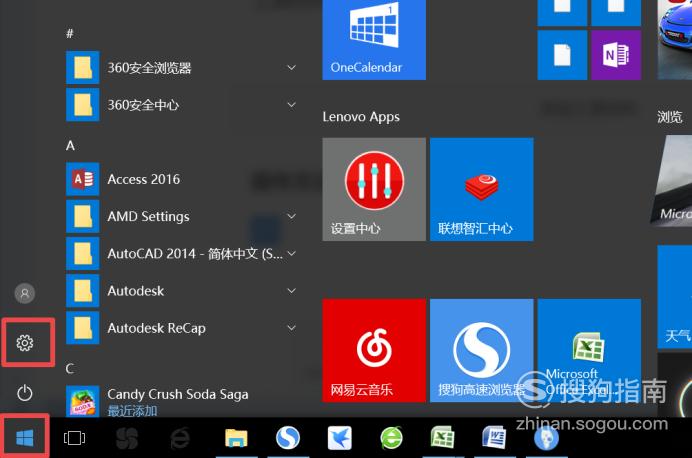Open the user account avatar icon
The height and width of the screenshot is (458, 692).
point(25,293)
